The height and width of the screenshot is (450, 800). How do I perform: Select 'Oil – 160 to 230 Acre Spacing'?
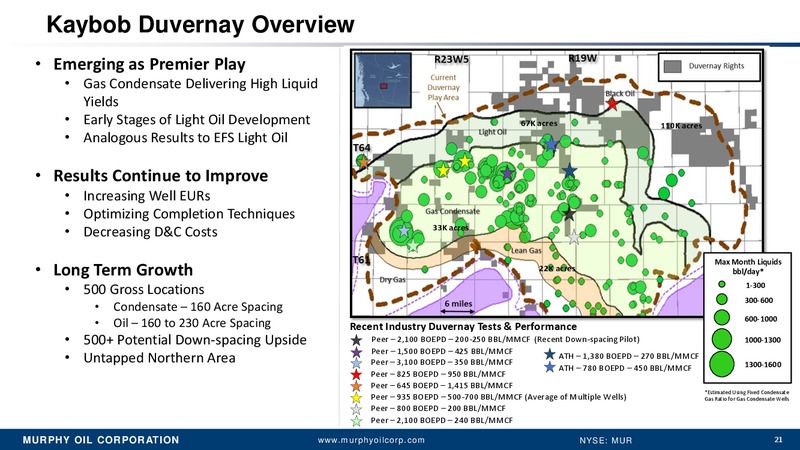tap(192, 323)
